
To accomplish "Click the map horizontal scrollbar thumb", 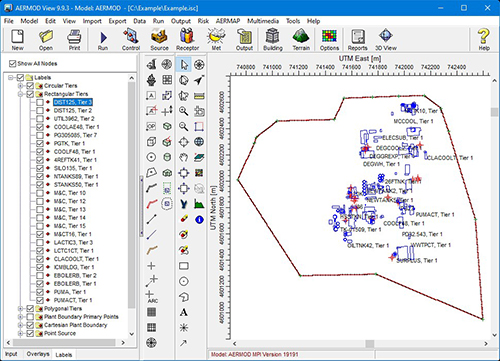I will 370,343.
